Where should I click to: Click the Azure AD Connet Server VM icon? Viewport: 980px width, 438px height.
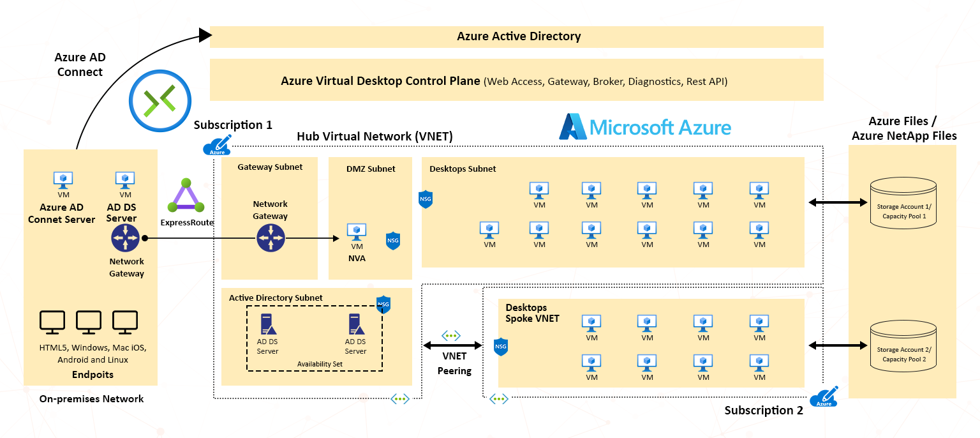pyautogui.click(x=63, y=179)
